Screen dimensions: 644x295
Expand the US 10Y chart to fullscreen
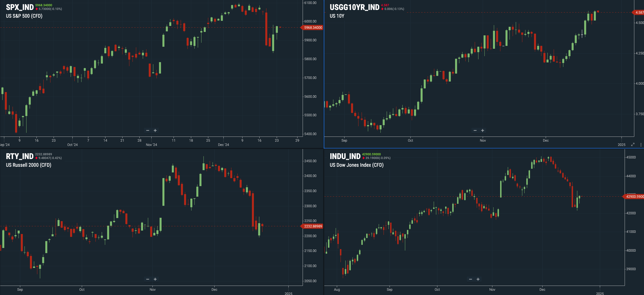[x=633, y=145]
